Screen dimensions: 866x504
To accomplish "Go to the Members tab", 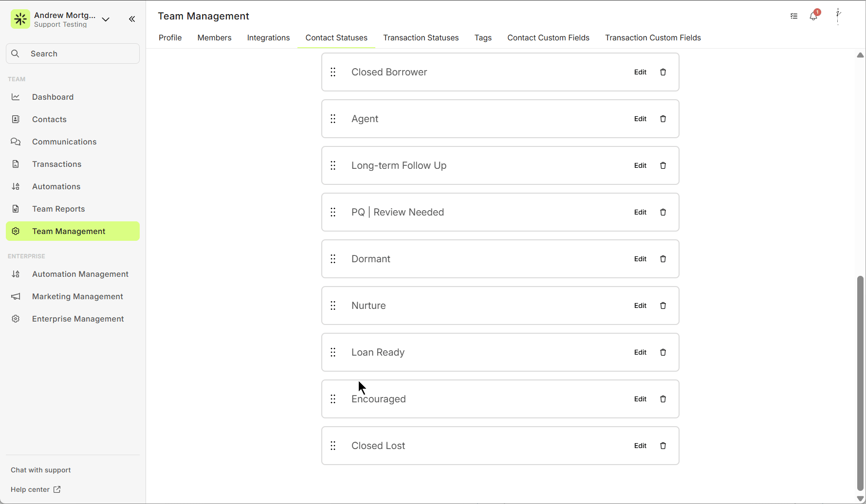I will coord(214,38).
